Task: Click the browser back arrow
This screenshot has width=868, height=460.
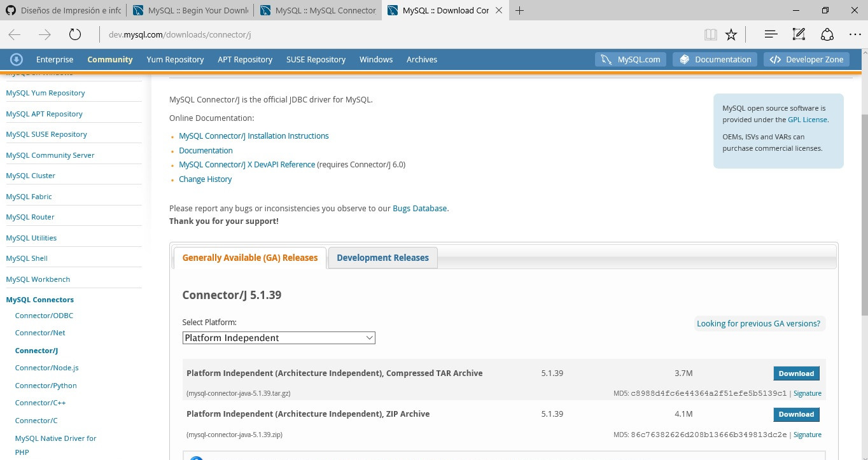Action: click(15, 34)
